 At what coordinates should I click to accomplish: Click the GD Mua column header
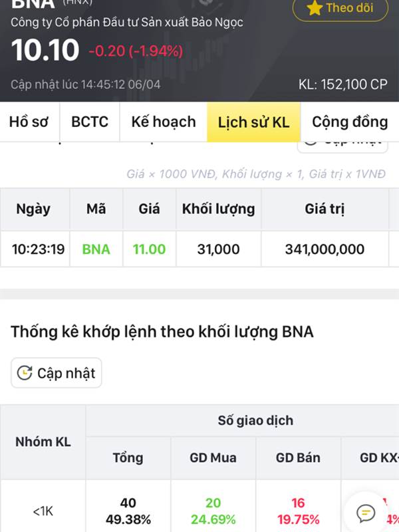click(213, 458)
